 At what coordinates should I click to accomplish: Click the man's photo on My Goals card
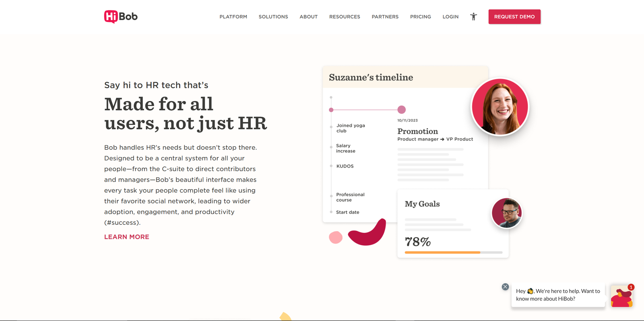[x=506, y=213]
